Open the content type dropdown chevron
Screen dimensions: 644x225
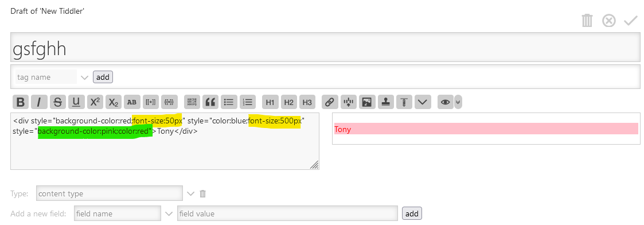tap(190, 193)
